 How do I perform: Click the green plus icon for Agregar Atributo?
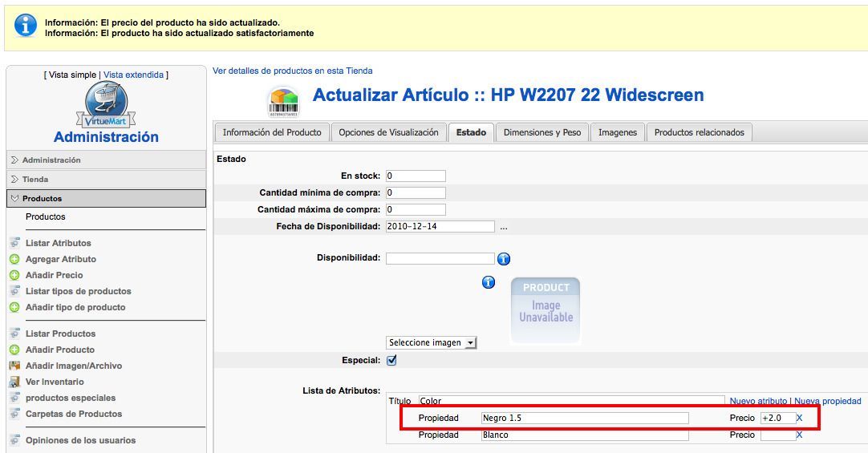click(x=15, y=259)
